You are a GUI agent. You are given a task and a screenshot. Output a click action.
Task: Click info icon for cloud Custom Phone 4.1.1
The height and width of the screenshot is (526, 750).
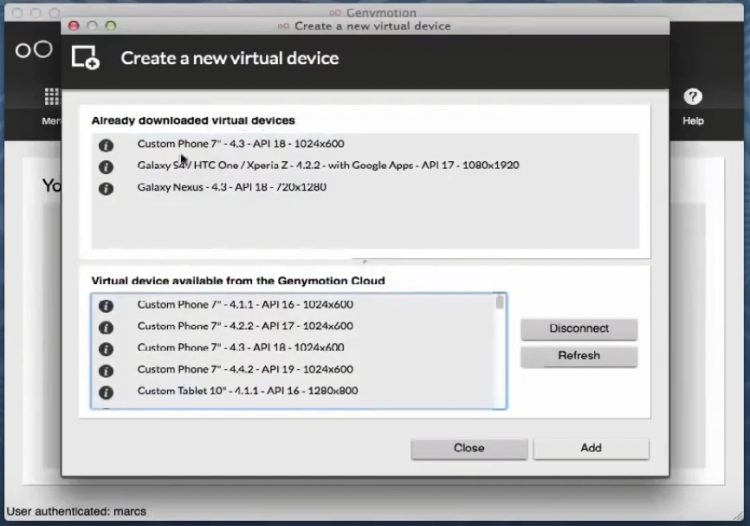(x=105, y=306)
